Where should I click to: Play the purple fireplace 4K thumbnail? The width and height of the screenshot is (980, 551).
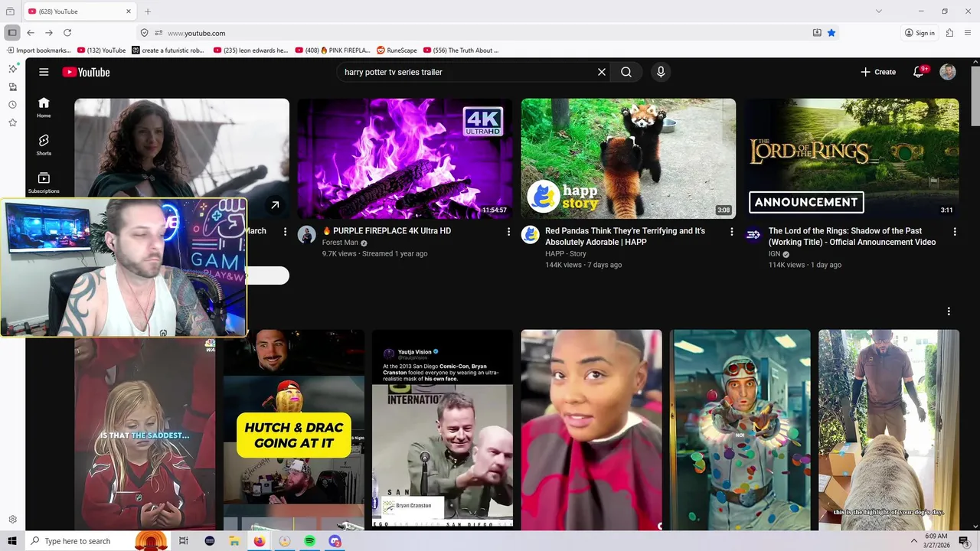[x=405, y=158]
